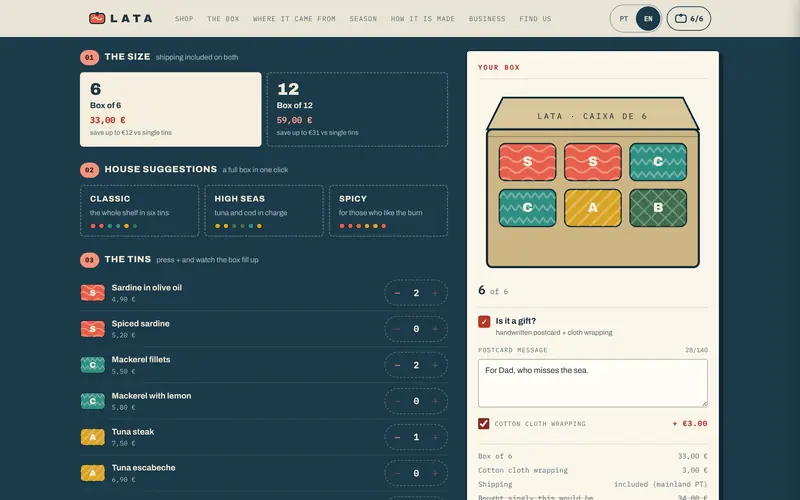Select the Box of 6 size card
The width and height of the screenshot is (800, 500).
click(x=170, y=109)
